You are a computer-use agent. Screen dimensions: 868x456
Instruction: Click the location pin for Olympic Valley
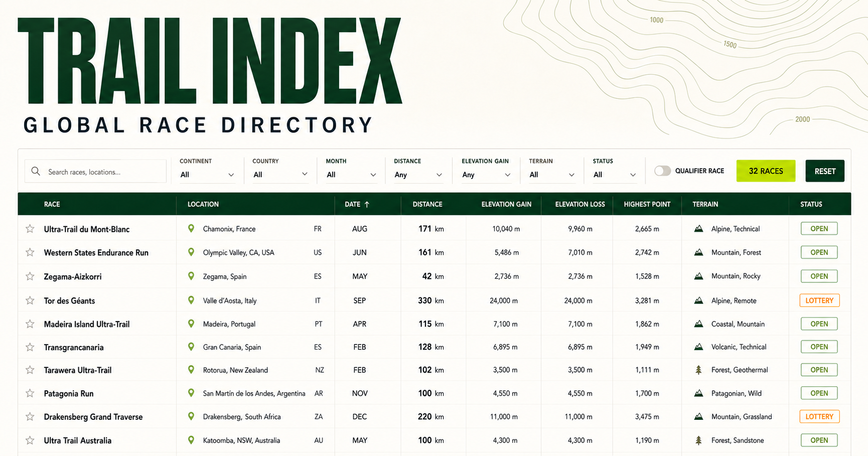pos(191,252)
